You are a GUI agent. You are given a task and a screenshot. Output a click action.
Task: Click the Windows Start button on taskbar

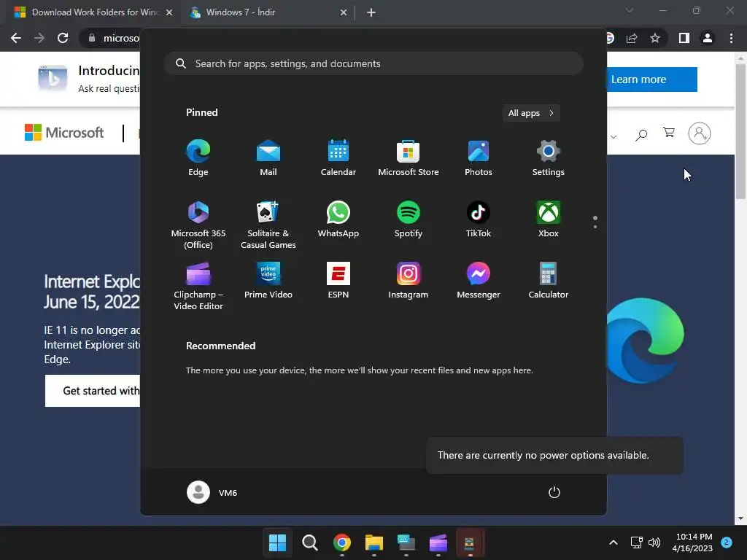[277, 542]
